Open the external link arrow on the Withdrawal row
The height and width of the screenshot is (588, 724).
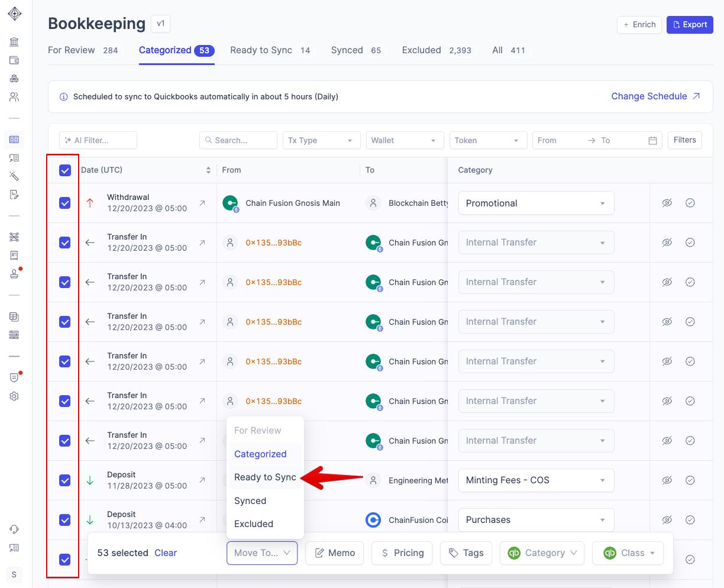click(202, 203)
